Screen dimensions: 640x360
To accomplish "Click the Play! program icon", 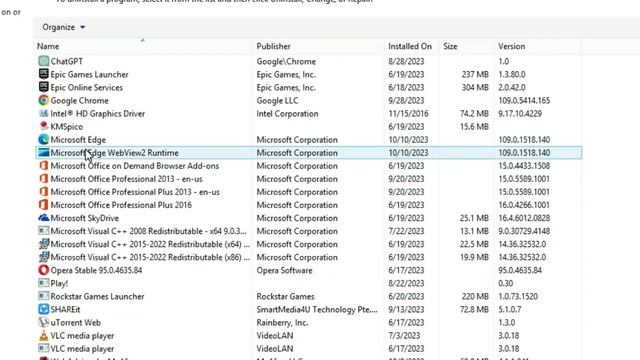I will coord(43,283).
